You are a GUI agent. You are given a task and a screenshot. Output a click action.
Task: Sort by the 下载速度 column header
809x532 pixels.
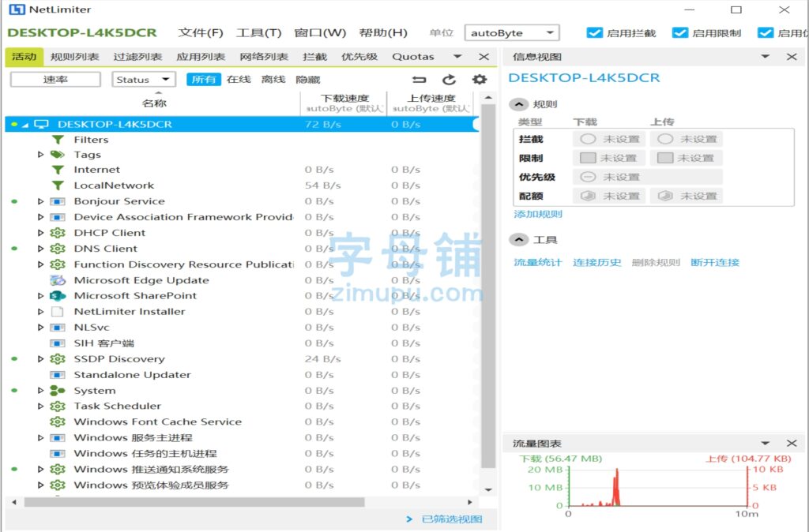[344, 103]
